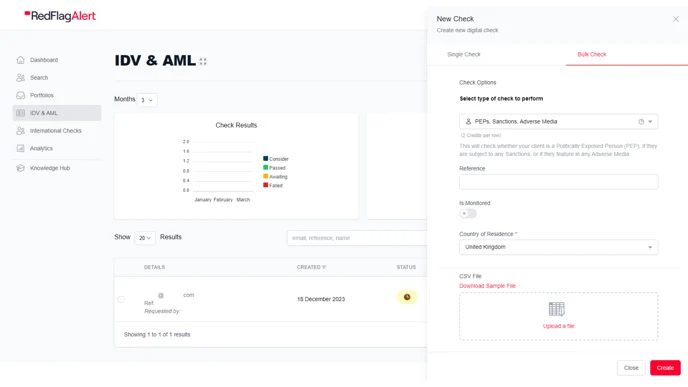
Task: Switch to the Bulk Check tab
Action: (x=591, y=54)
